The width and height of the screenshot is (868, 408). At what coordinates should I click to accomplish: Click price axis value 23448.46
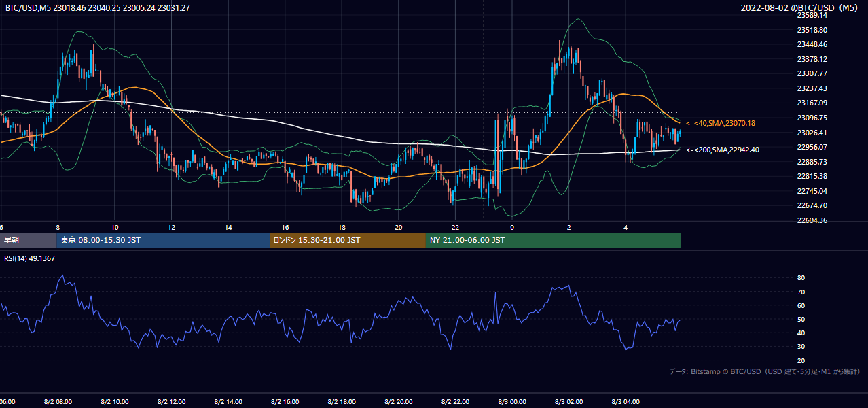click(812, 44)
